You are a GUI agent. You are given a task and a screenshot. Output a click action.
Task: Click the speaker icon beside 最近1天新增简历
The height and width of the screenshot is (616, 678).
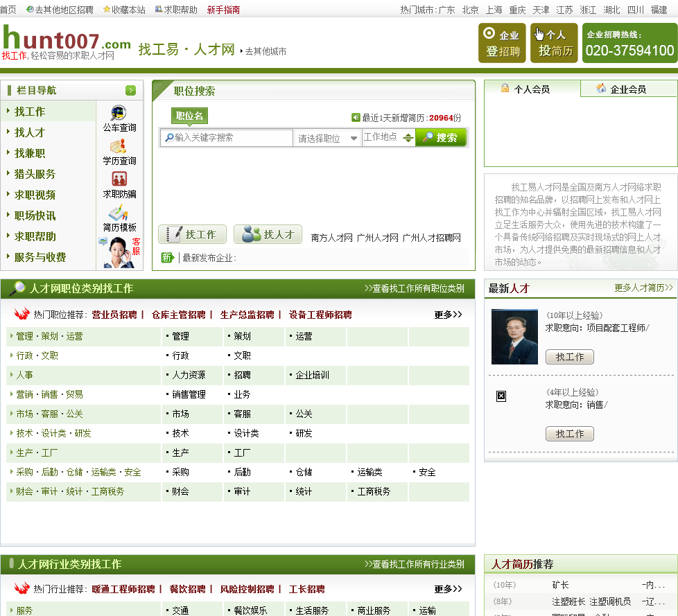coord(356,118)
